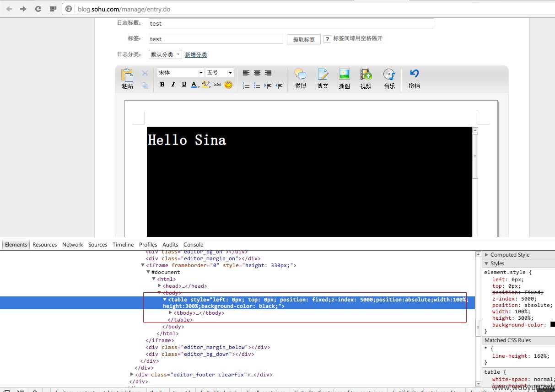555x392 pixels.
Task: Open the Console tab
Action: click(194, 245)
